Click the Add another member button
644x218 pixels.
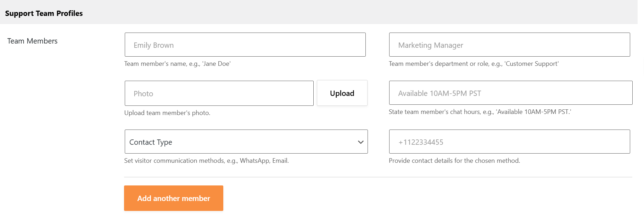click(x=174, y=198)
